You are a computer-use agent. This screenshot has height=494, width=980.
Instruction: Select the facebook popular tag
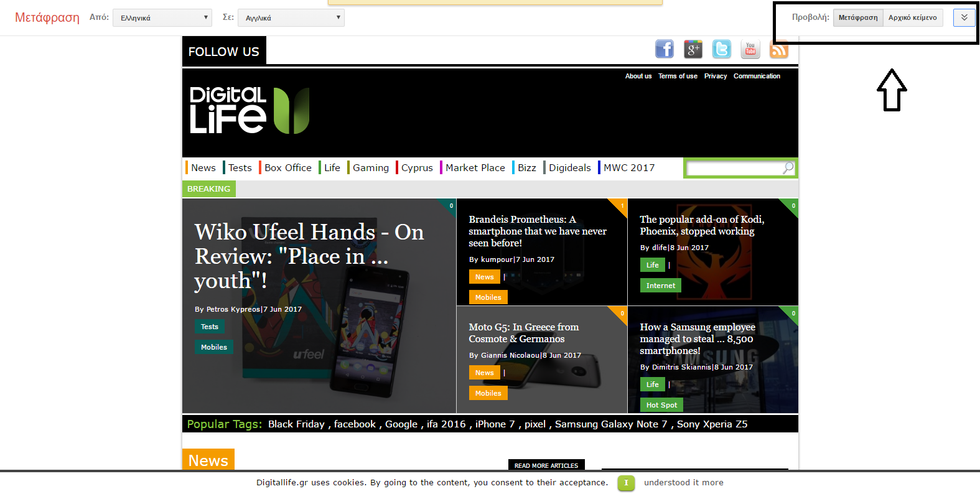tap(355, 424)
